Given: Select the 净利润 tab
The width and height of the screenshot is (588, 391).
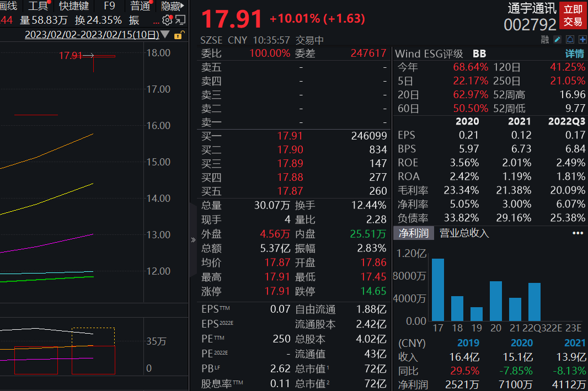Looking at the screenshot, I should (414, 233).
